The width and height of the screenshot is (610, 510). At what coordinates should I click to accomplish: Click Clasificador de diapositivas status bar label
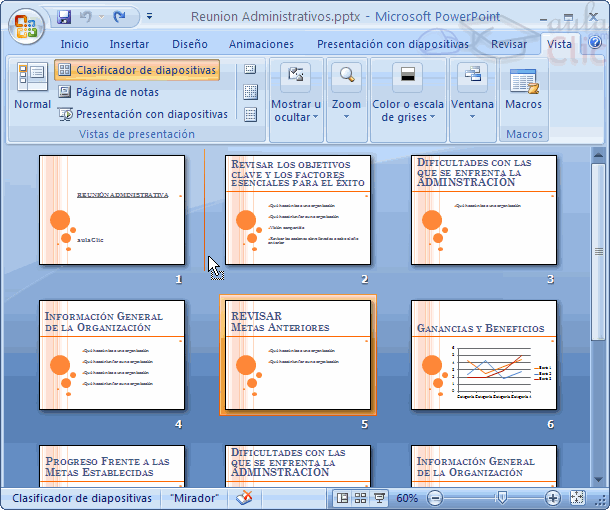pos(82,498)
